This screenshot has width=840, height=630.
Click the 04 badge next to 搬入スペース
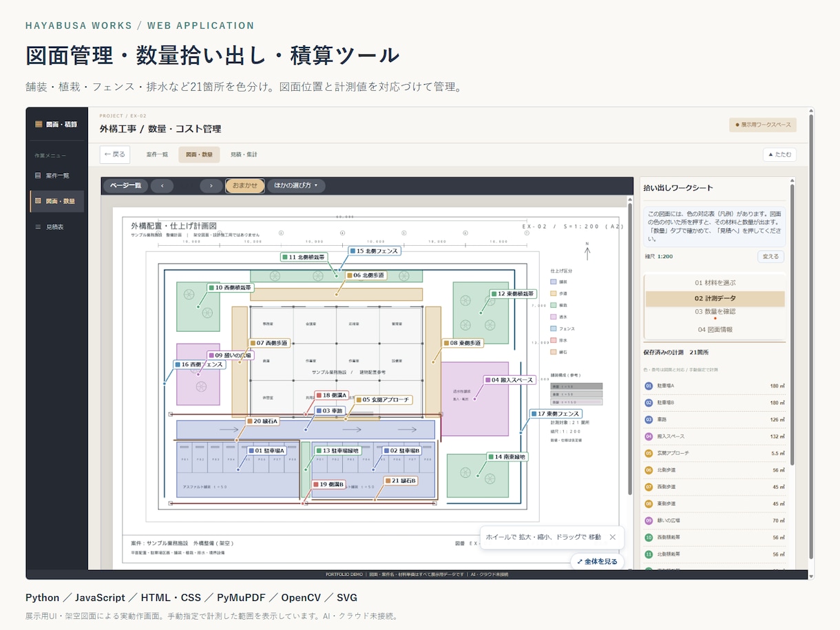[x=649, y=437]
